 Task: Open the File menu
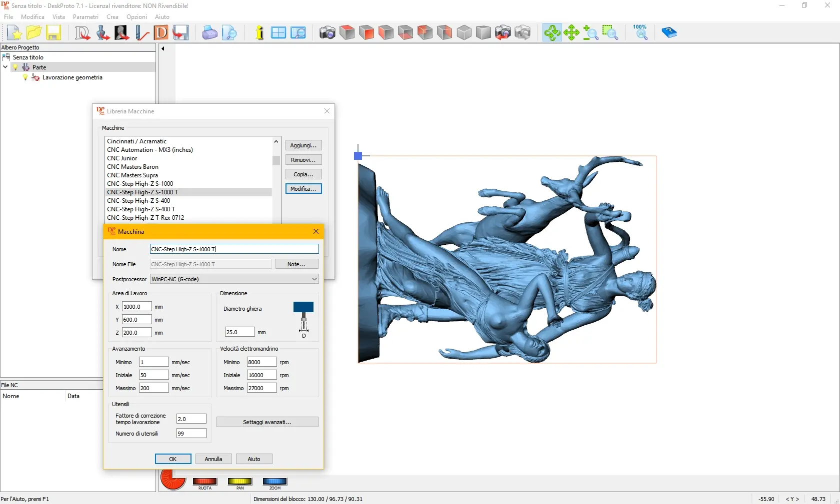[x=8, y=16]
